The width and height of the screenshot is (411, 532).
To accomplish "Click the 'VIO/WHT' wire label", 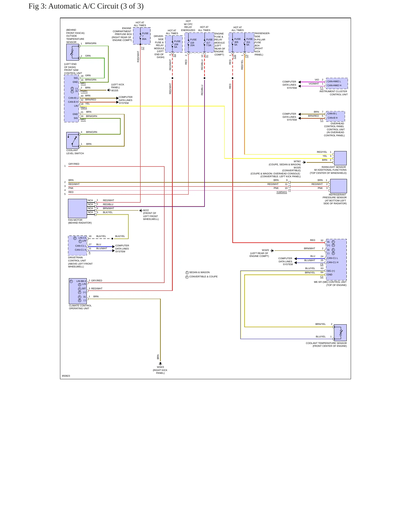I will tap(314, 84).
